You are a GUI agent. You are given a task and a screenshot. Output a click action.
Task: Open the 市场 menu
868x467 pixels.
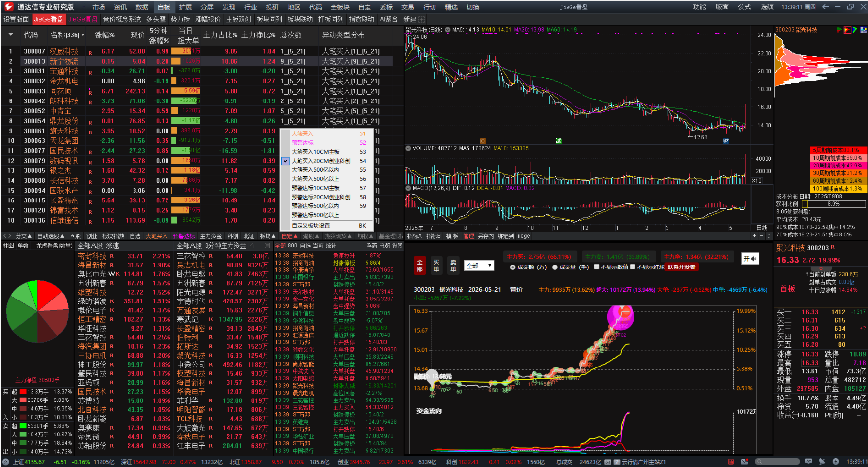click(99, 7)
